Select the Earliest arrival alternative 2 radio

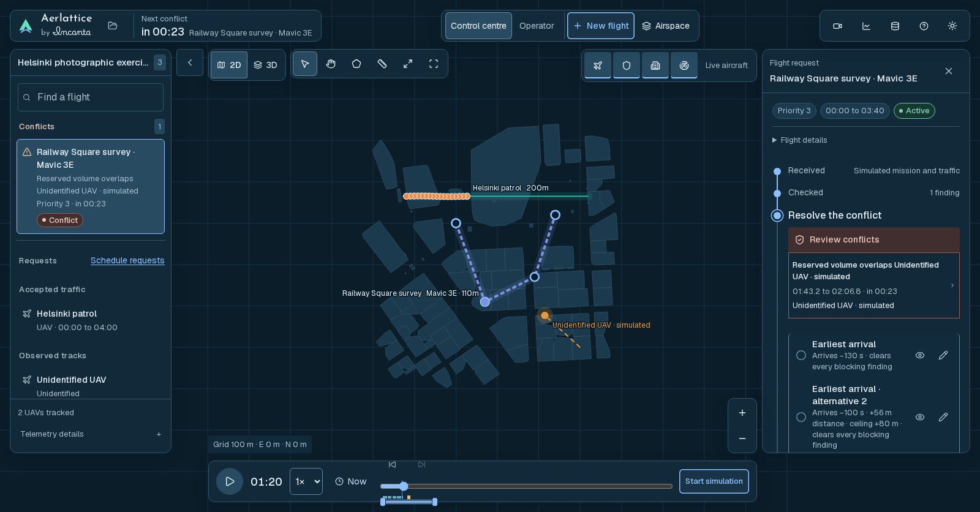coord(801,417)
